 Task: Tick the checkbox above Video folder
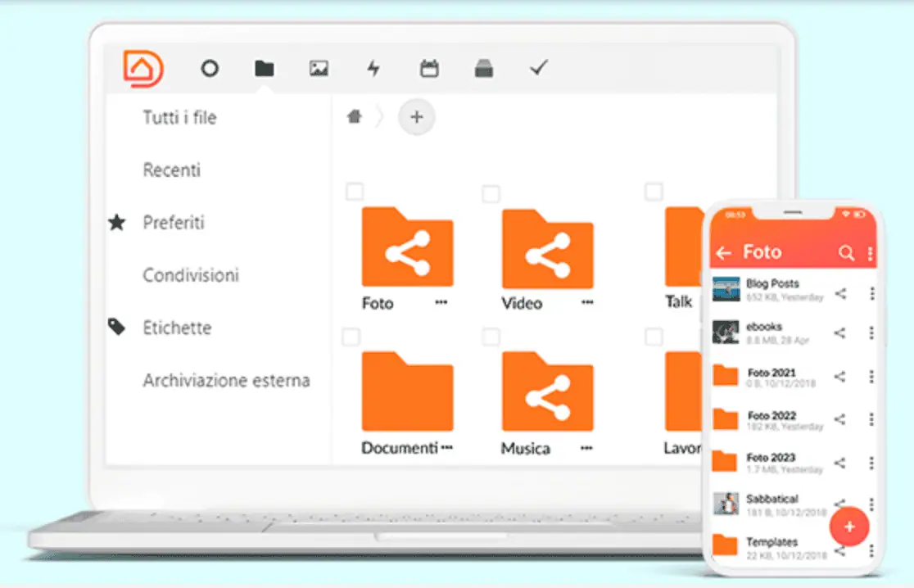[x=491, y=194]
